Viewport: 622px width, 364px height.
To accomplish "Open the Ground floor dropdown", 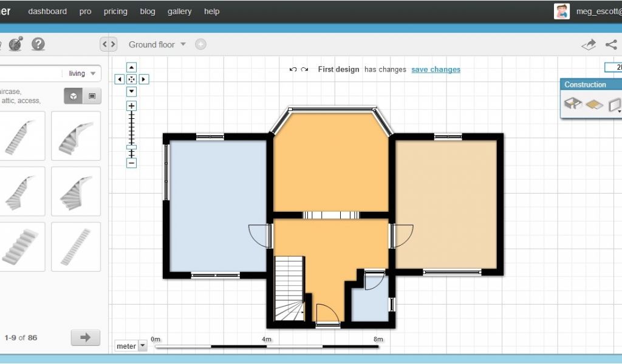I will (157, 44).
